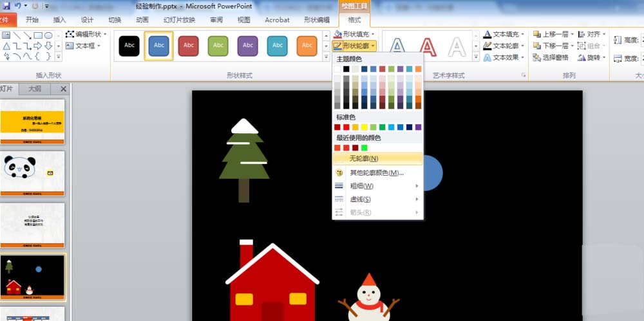This screenshot has width=644, height=321.
Task: Select the Oval shape in insert shapes gallery
Action: 48,35
